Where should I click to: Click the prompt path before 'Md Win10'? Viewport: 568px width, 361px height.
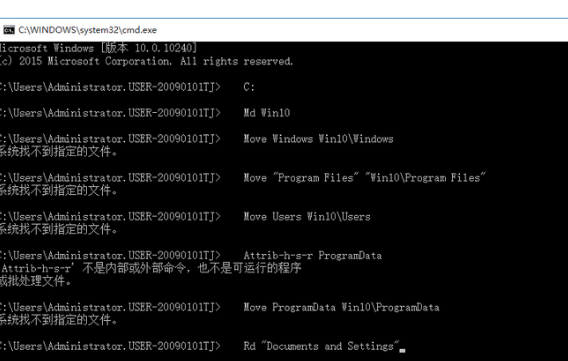110,113
